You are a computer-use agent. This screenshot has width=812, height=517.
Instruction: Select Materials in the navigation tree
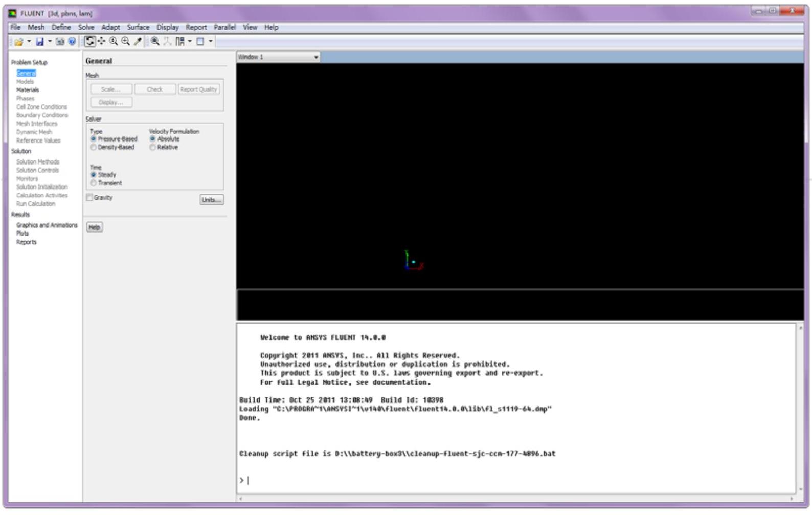[28, 90]
